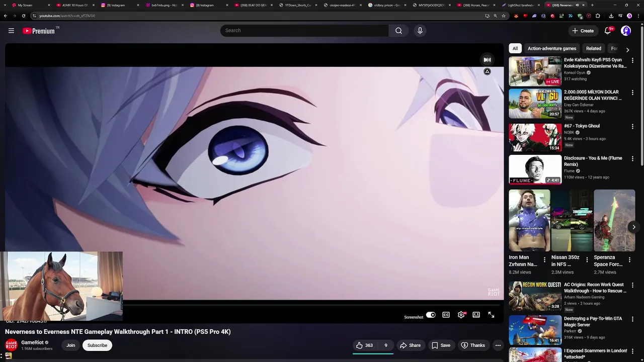Like the video with thumbs up
Viewport: 644px width, 362px height.
point(365,345)
